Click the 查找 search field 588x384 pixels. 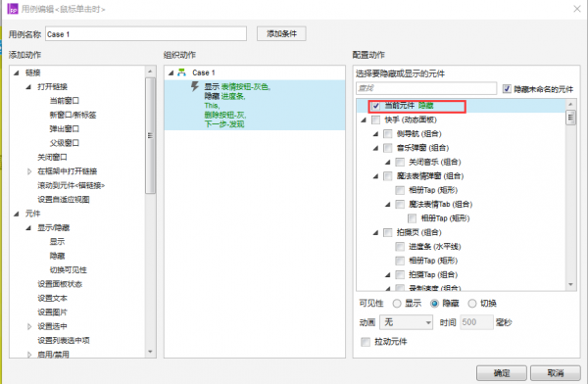(x=426, y=88)
